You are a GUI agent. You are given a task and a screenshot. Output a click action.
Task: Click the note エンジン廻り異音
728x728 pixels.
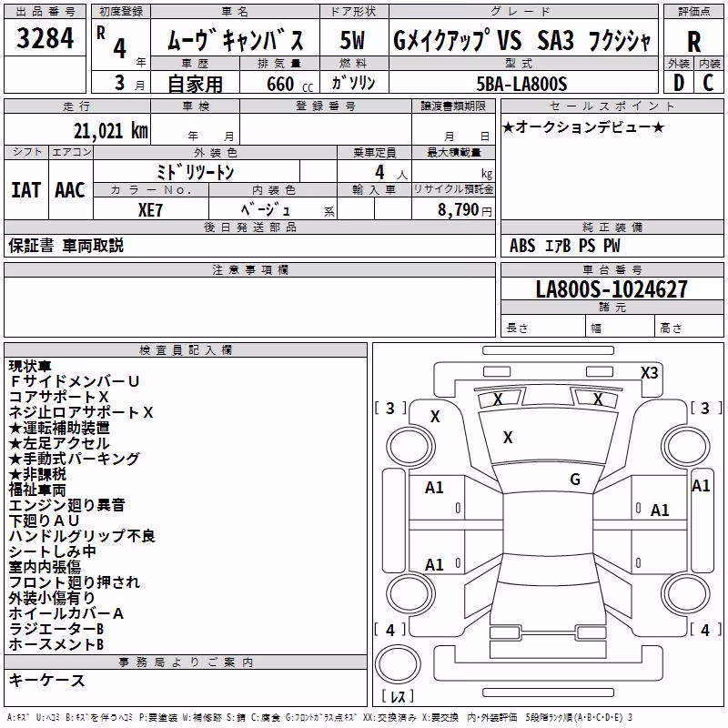[66, 505]
